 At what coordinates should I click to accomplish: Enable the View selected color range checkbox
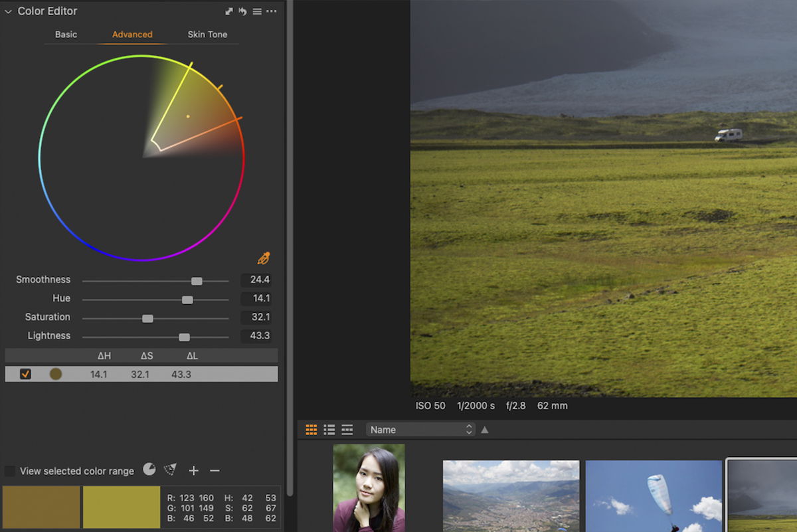pos(9,471)
